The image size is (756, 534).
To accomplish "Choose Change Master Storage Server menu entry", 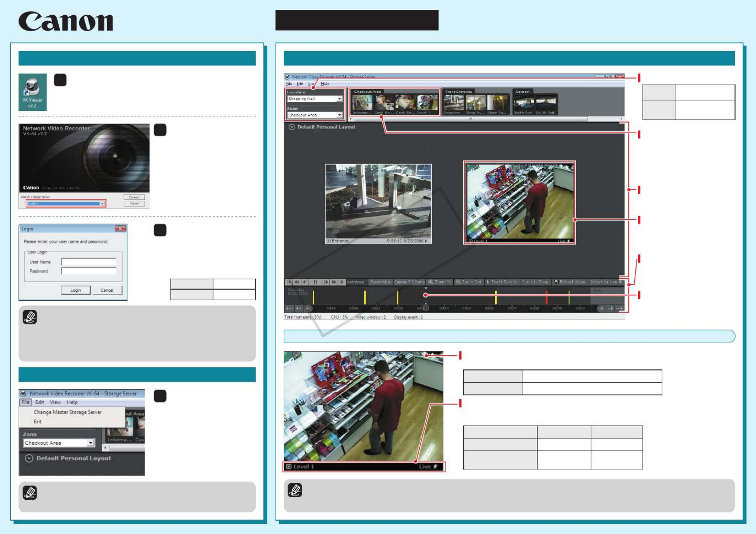I will click(x=68, y=412).
